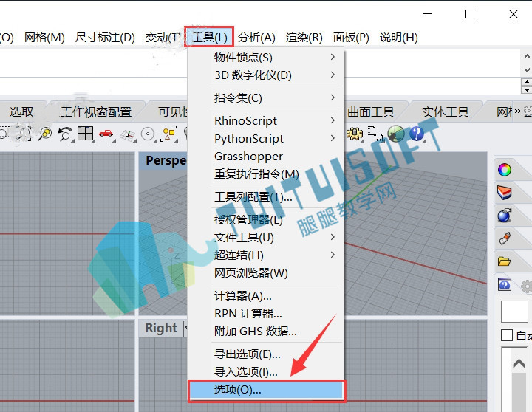Screen dimensions: 532x412
Task: Open the color wheel properties panel icon
Action: click(504, 170)
